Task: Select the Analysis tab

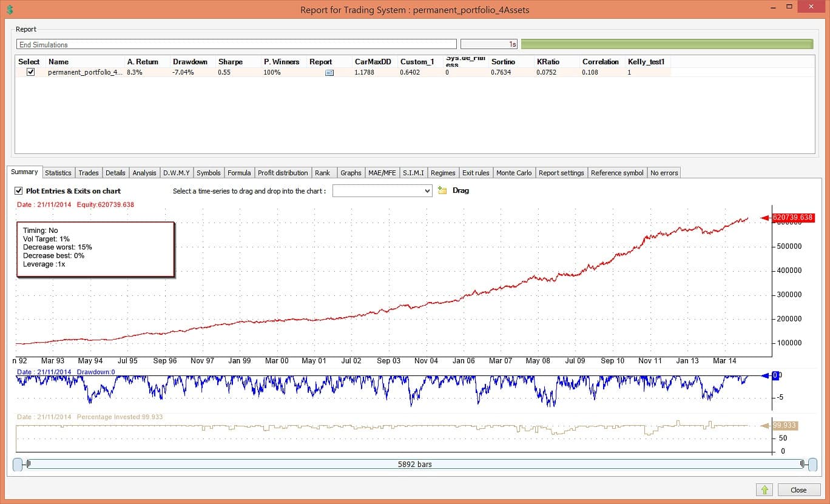Action: (x=144, y=173)
